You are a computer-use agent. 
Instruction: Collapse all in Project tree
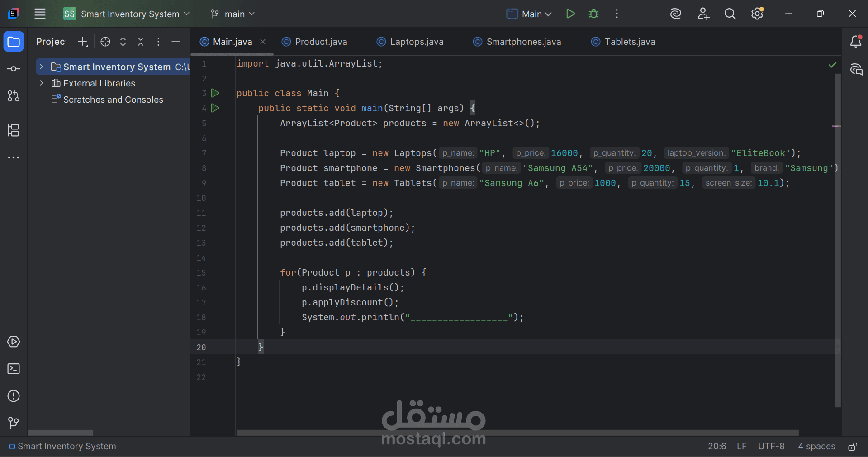pyautogui.click(x=141, y=42)
